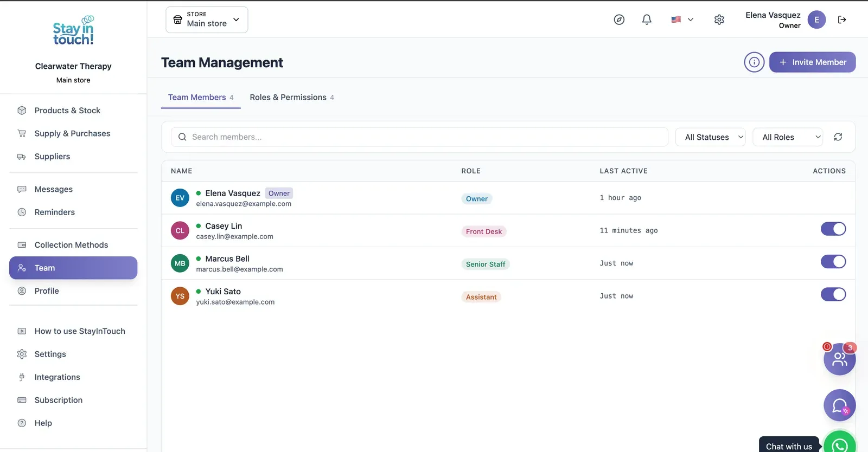868x452 pixels.
Task: Open the settings gear in top bar
Action: (x=719, y=20)
